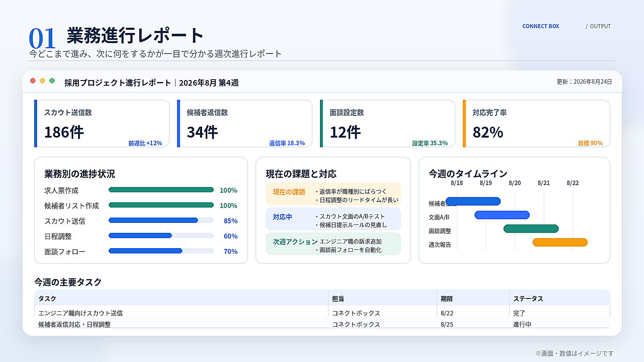
Task: Click the 目標 90% label
Action: point(590,143)
